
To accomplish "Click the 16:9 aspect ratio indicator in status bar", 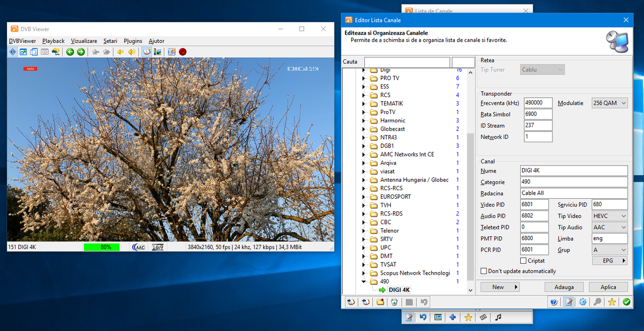I will (157, 247).
